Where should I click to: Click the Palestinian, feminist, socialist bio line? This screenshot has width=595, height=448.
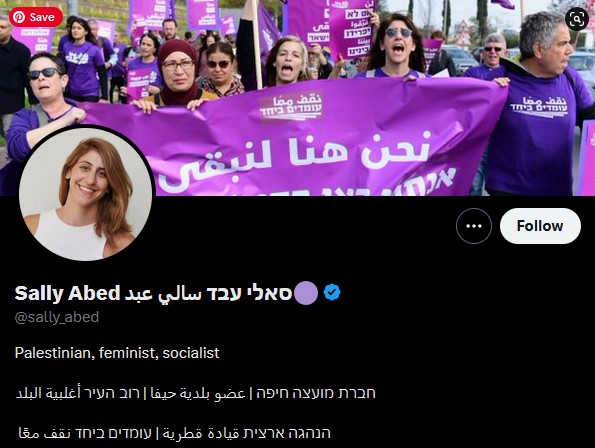[x=117, y=353]
